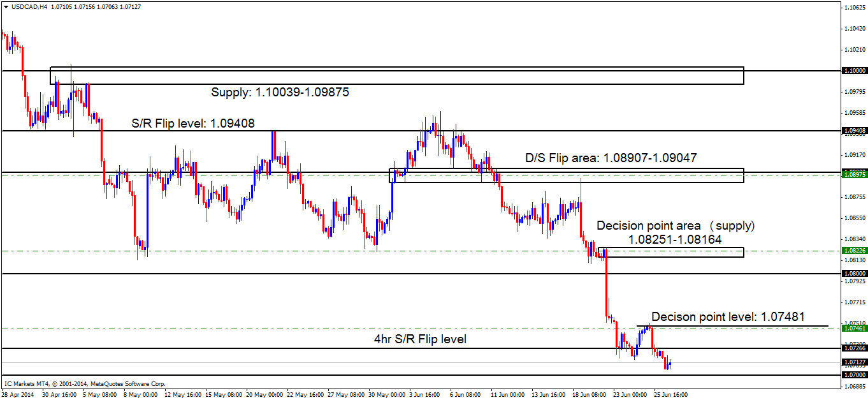Select the D/S flip area rectangle
The image size is (868, 400).
(567, 175)
